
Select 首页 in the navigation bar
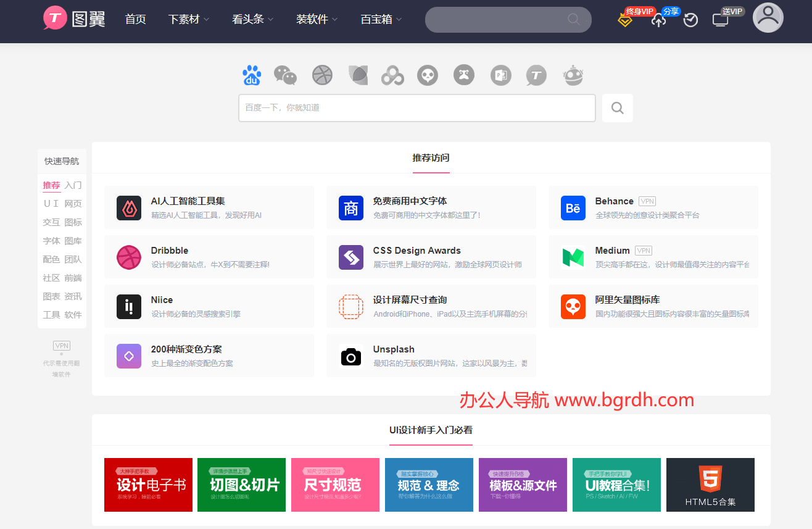135,19
